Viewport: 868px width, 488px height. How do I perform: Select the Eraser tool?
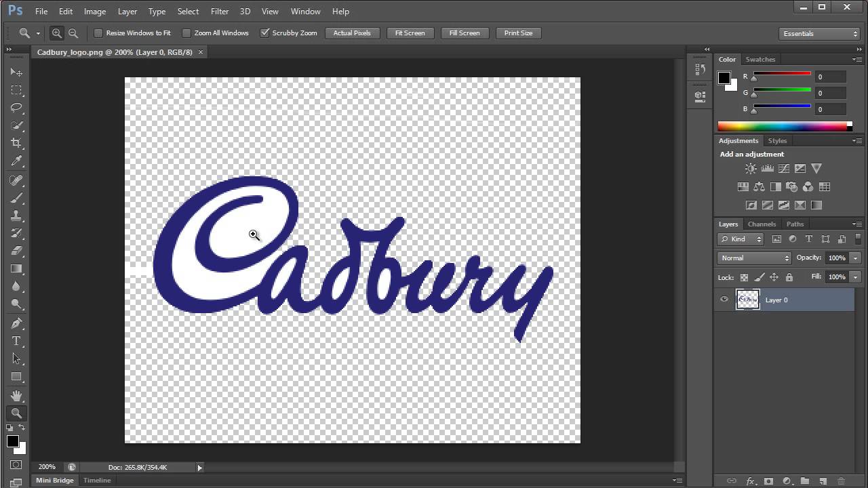click(x=17, y=251)
